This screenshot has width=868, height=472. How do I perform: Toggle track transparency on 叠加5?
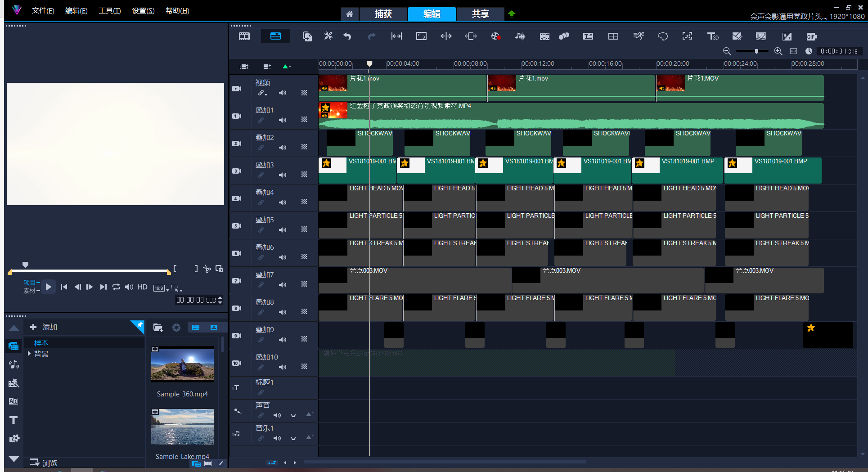point(304,229)
